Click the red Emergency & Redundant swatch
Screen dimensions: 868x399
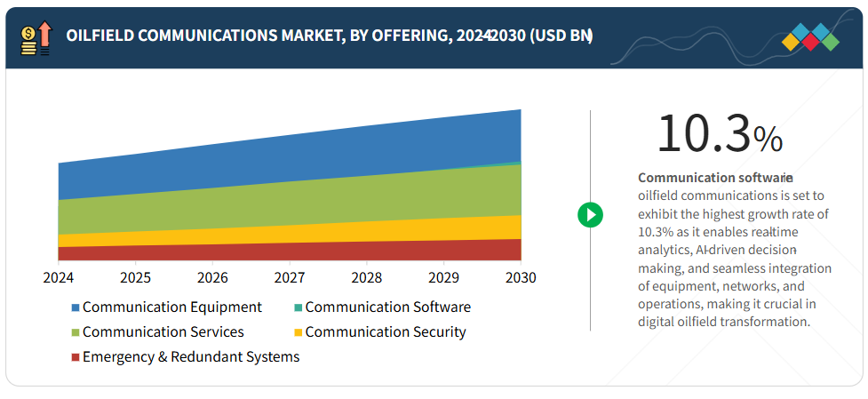pos(76,358)
